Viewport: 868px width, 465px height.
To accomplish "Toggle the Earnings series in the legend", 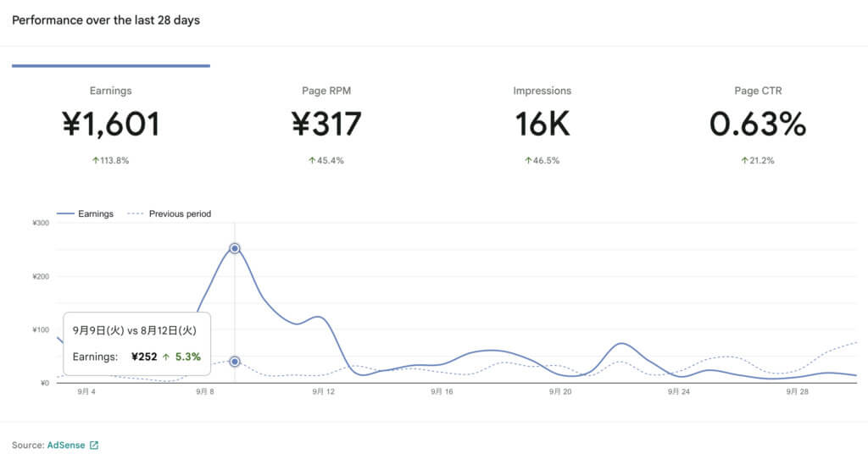I will pos(85,214).
